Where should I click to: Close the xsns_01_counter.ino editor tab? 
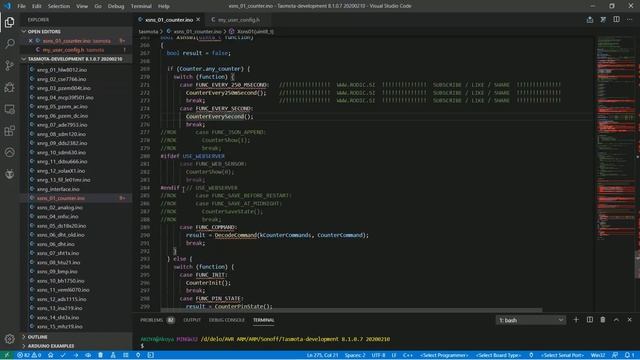(198, 19)
